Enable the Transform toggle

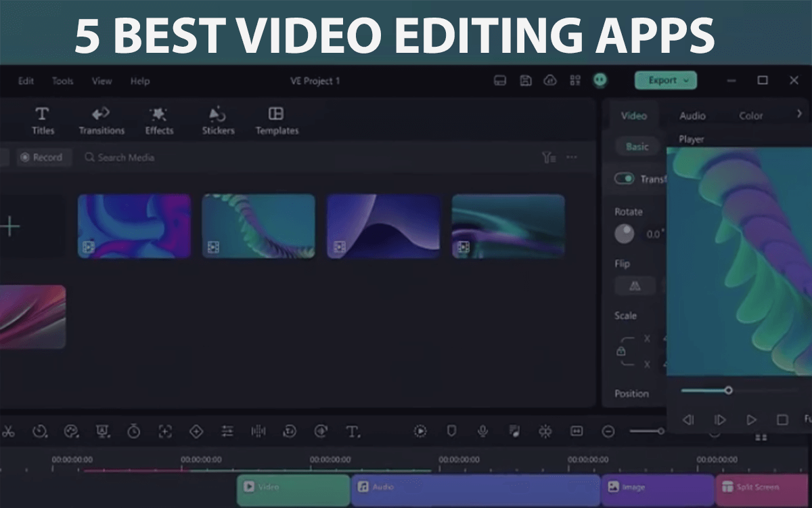click(x=623, y=179)
